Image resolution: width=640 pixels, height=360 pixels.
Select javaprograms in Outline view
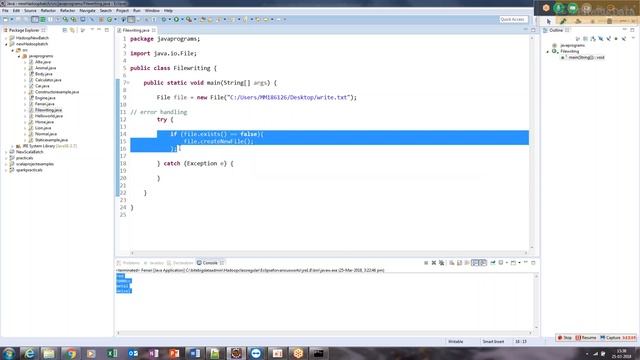[x=572, y=45]
